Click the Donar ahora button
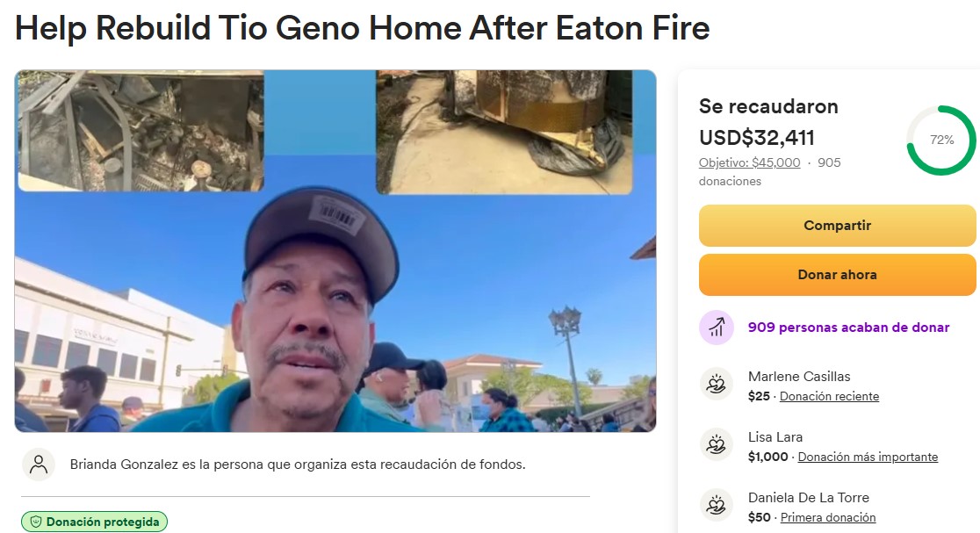The image size is (980, 533). click(837, 275)
